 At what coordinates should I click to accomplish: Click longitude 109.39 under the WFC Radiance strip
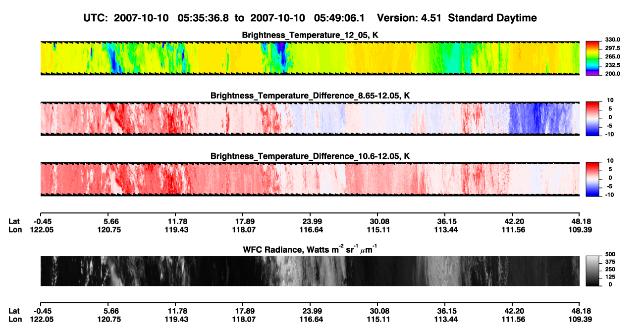pos(580,319)
